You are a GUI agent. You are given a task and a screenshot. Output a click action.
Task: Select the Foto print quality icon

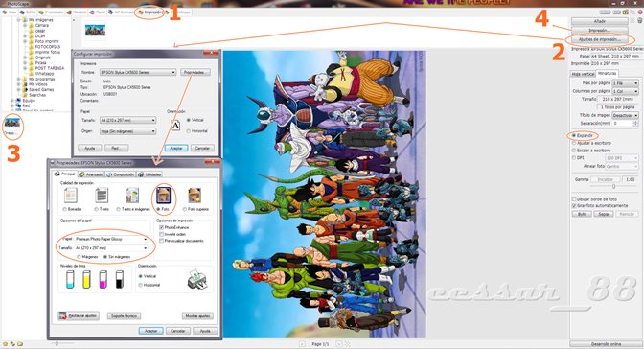pyautogui.click(x=164, y=196)
